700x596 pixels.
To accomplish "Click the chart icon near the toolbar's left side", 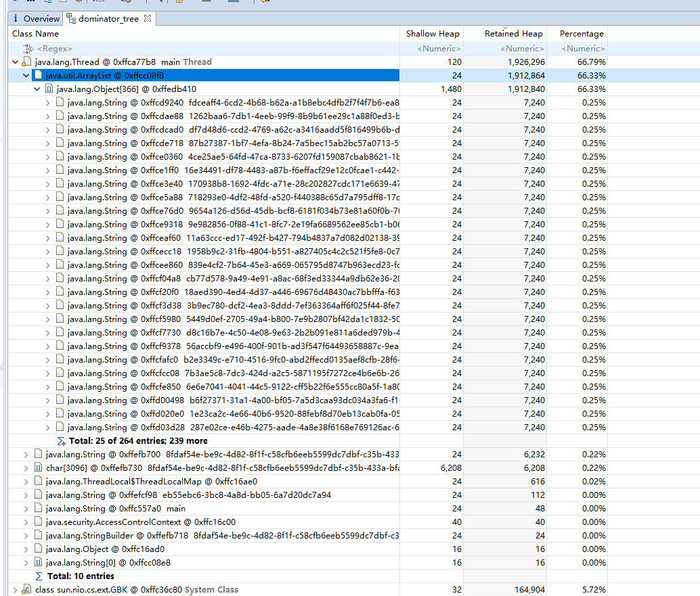I will (30, 3).
